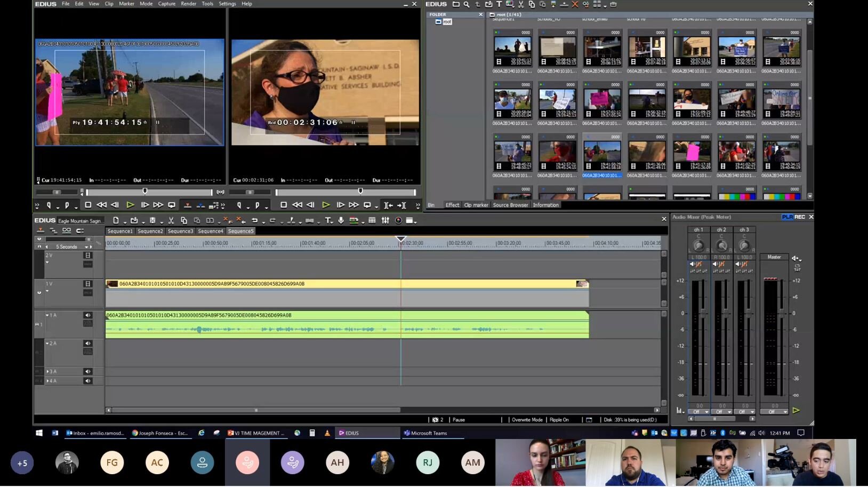
Task: Toggle ch 1 mute in Audio Mixer
Action: tap(692, 264)
